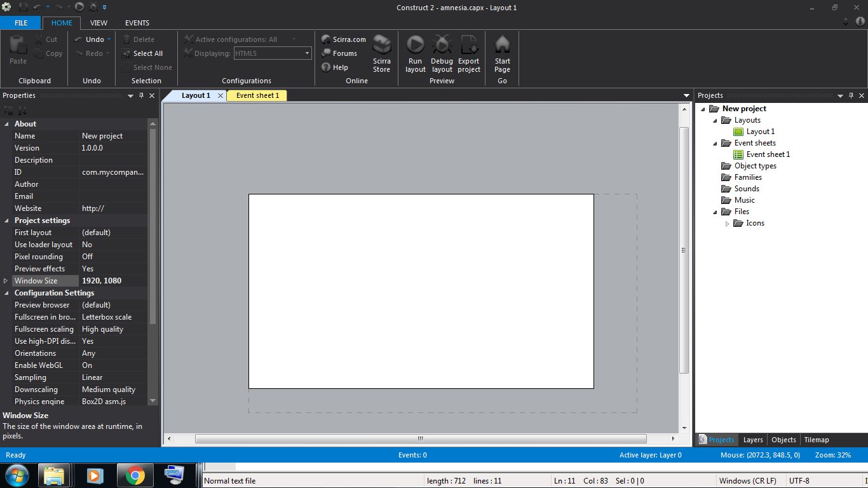
Task: Click the green Layout 1 icon in Projects
Action: tap(738, 132)
